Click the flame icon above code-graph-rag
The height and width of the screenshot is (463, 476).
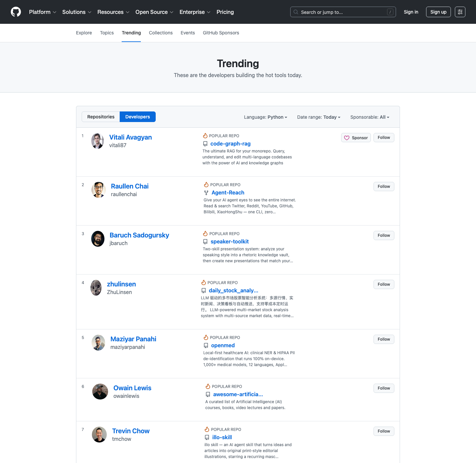(x=205, y=136)
